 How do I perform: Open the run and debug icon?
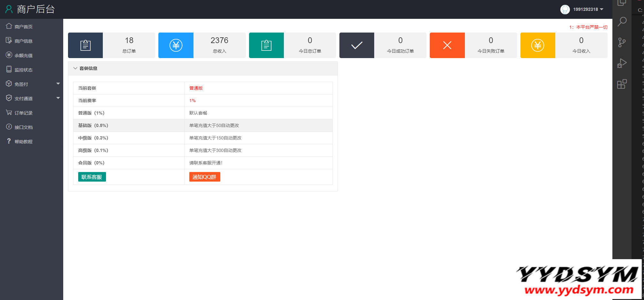click(x=622, y=63)
